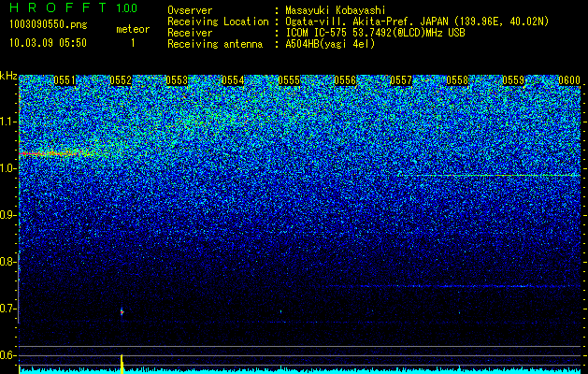
Task: Click the meteor echo blip near 0.7 kHz
Action: click(122, 311)
